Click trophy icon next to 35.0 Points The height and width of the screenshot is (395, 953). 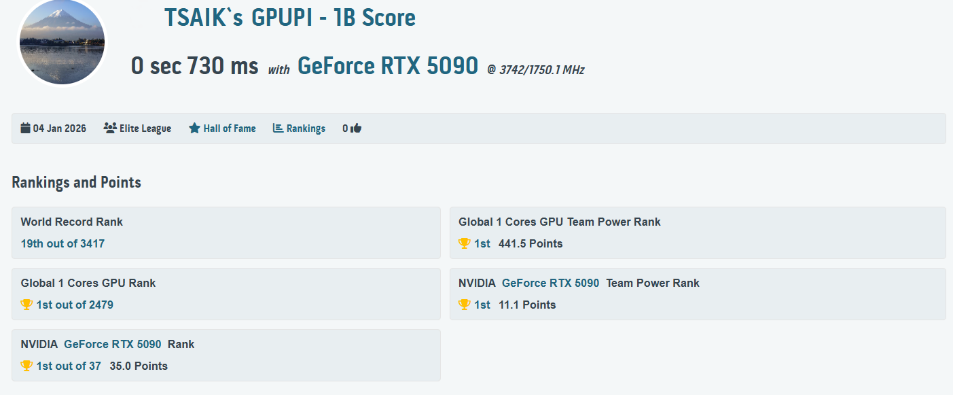[x=26, y=366]
